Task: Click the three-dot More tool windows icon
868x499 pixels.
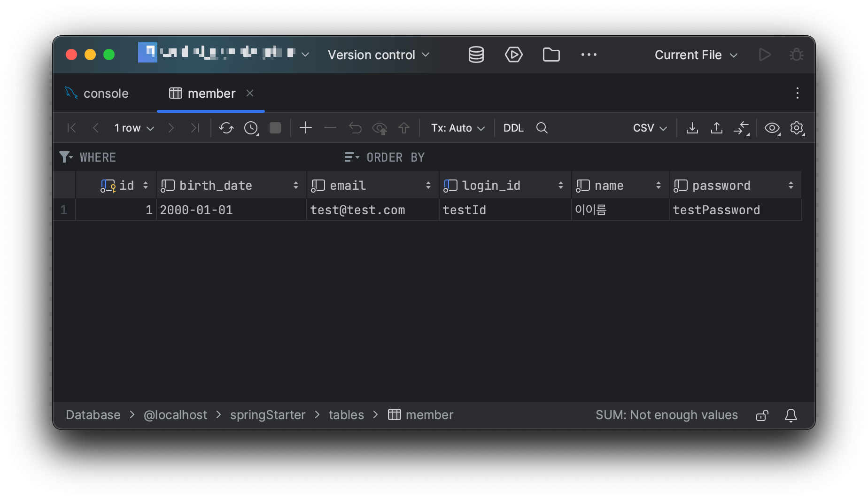Action: (x=589, y=55)
